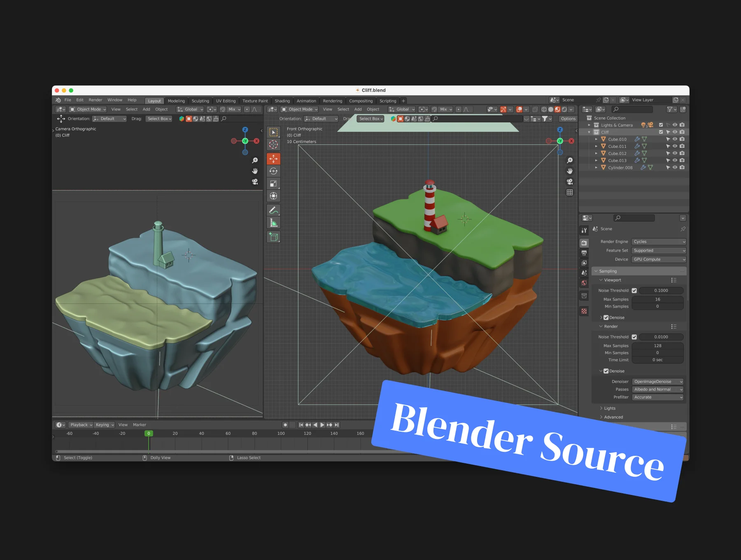This screenshot has width=741, height=560.
Task: Open the View Layer properties tab
Action: coord(584,263)
